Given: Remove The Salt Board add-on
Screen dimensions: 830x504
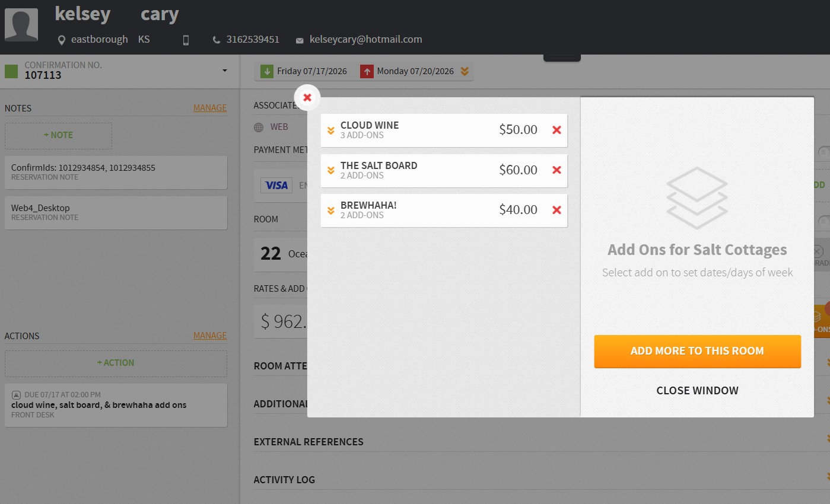Looking at the screenshot, I should pyautogui.click(x=556, y=170).
